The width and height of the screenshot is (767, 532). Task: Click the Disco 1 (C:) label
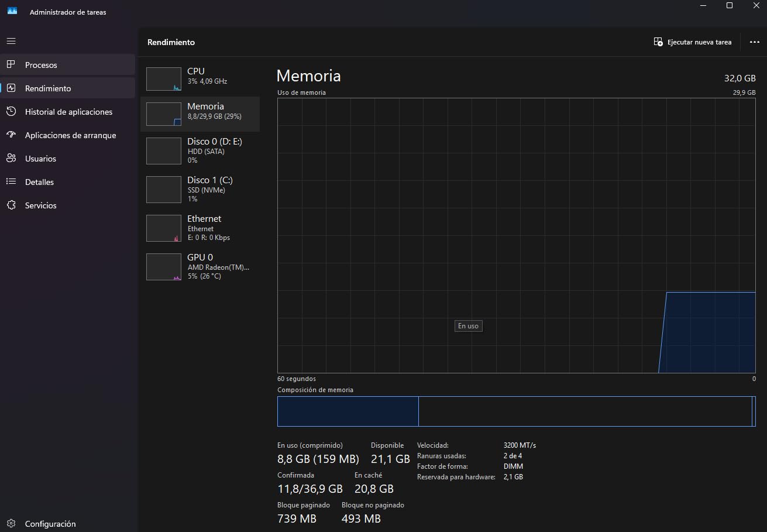coord(210,180)
